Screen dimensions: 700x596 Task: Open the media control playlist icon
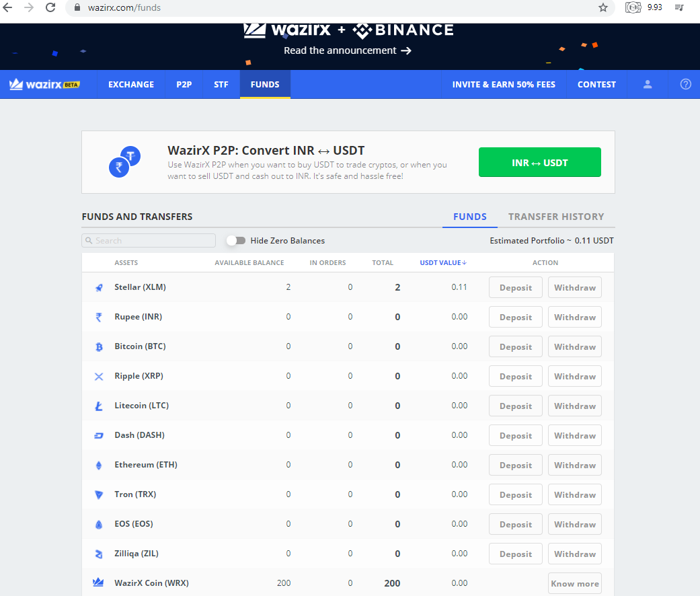point(679,7)
